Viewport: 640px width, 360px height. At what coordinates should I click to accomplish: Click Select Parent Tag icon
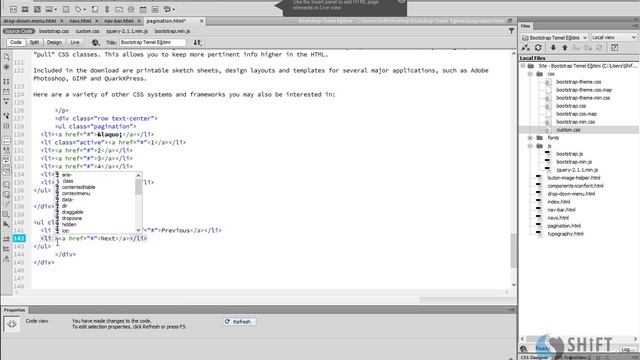point(6,116)
